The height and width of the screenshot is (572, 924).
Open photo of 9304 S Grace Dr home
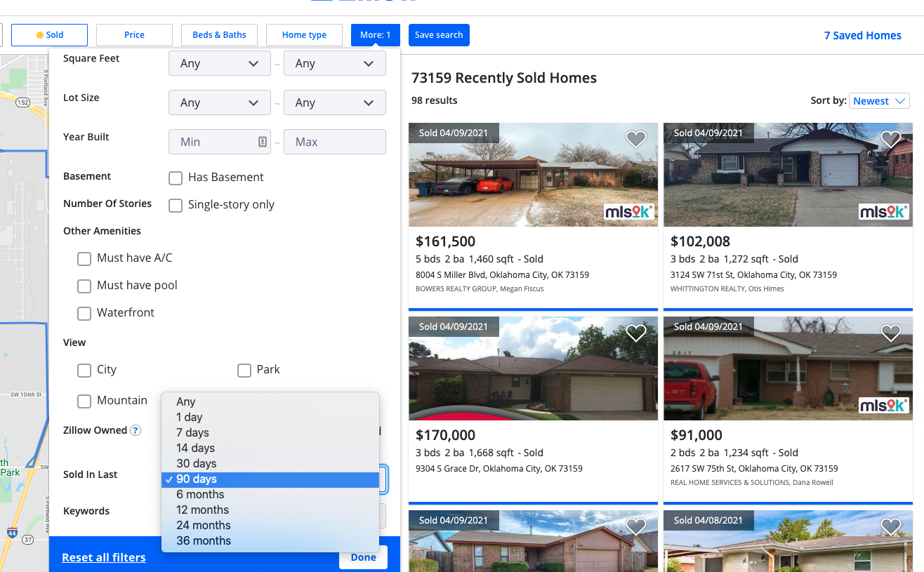tap(533, 368)
